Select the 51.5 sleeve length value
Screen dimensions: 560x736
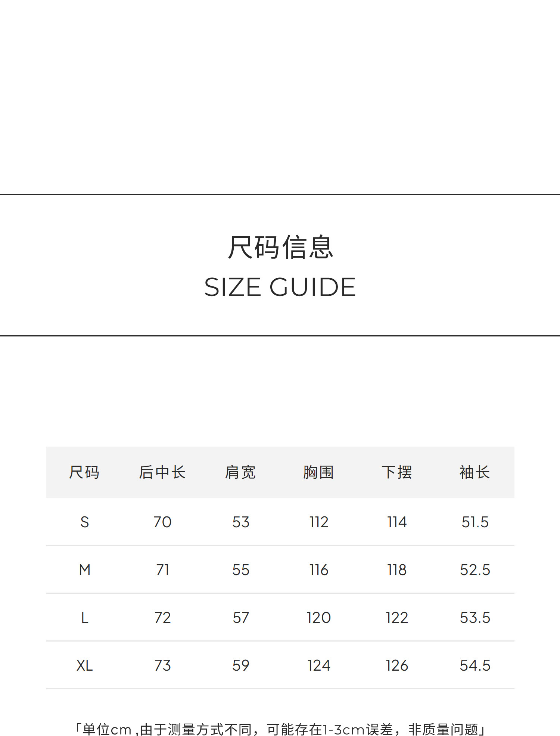tap(475, 522)
